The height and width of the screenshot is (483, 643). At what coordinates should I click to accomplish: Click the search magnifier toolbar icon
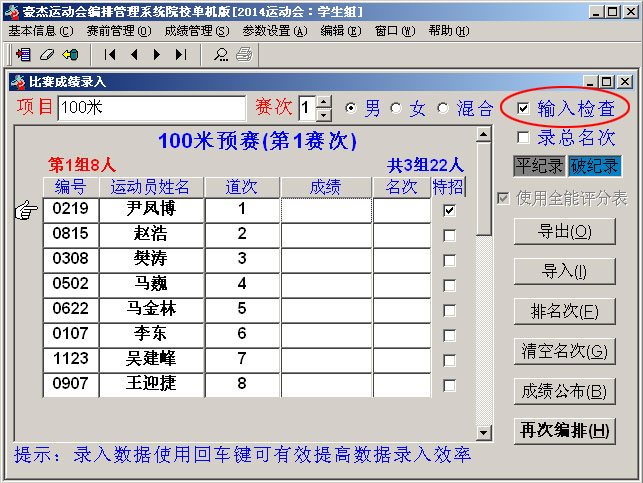point(221,55)
